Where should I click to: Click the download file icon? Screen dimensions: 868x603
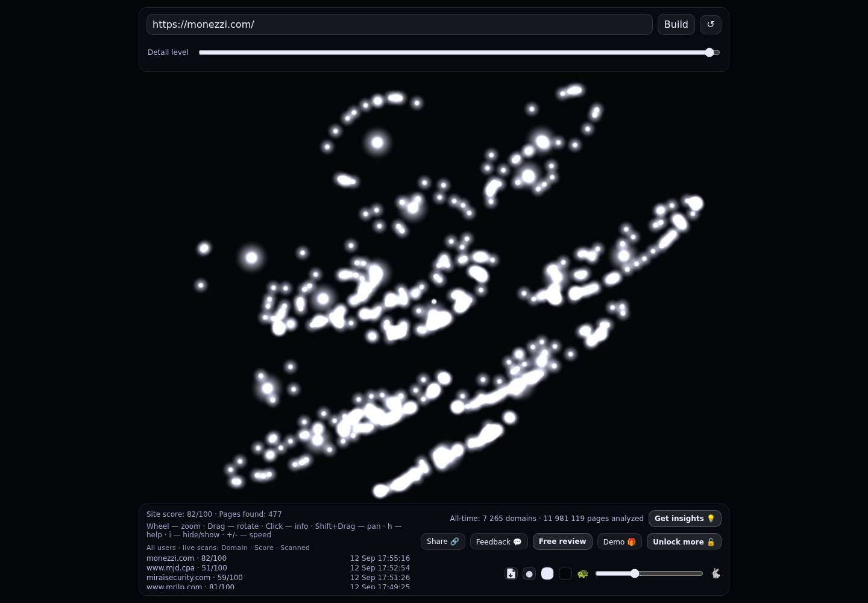[511, 573]
